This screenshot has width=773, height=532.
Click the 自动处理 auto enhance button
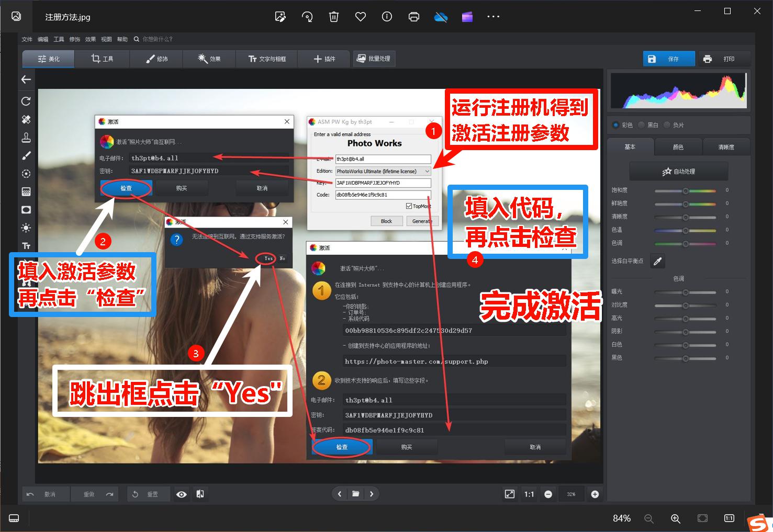tap(679, 172)
